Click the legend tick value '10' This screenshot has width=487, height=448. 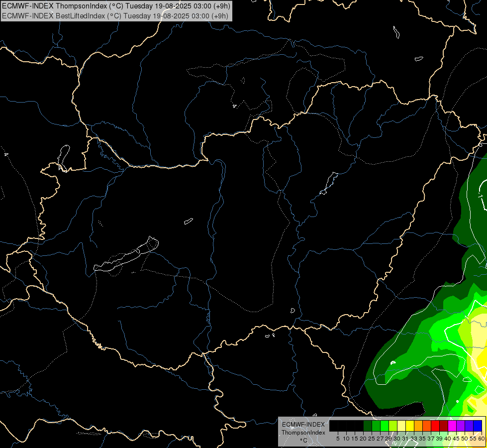click(x=346, y=439)
